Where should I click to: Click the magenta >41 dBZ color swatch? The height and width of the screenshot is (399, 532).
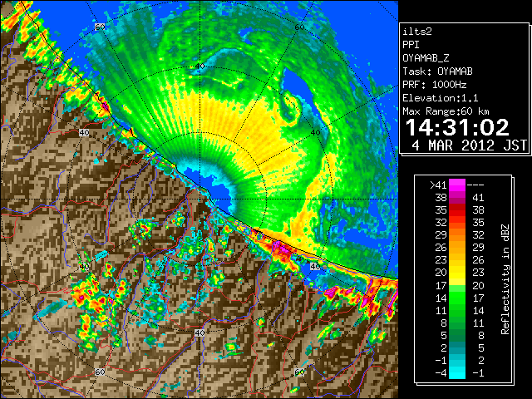456,185
